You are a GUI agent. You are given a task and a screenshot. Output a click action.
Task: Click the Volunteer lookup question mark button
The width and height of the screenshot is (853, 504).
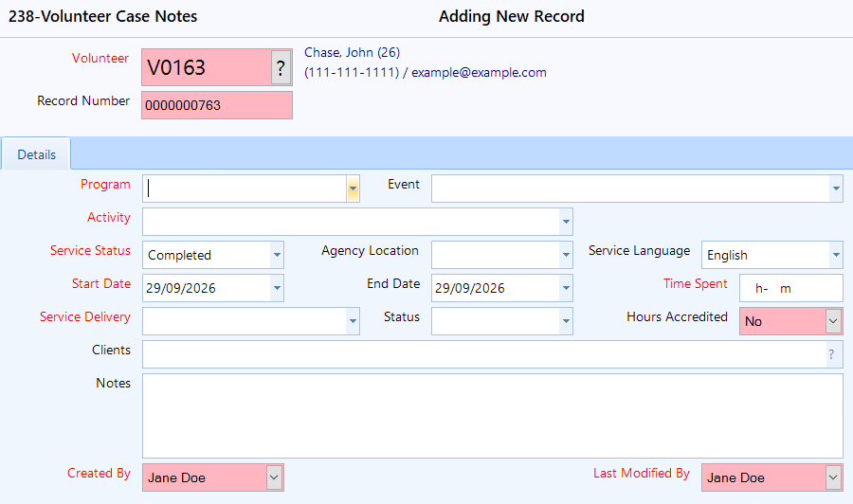click(x=281, y=67)
